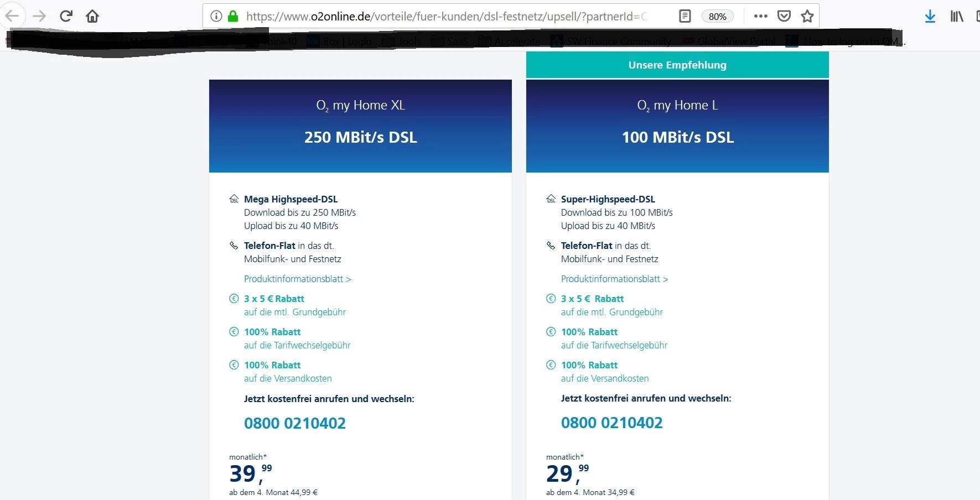Click 'Download bis zu 100 MBit/s' text
Viewport: 980px width, 500px height.
(617, 212)
